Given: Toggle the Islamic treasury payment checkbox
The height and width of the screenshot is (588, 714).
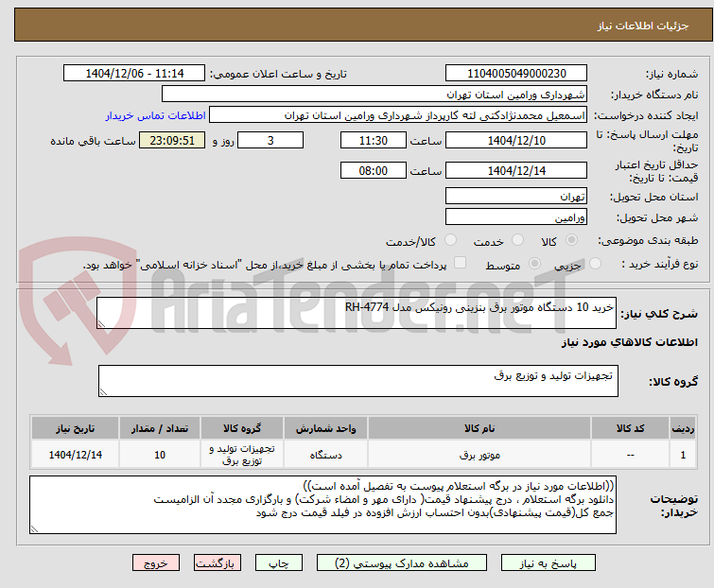Looking at the screenshot, I should 460,263.
